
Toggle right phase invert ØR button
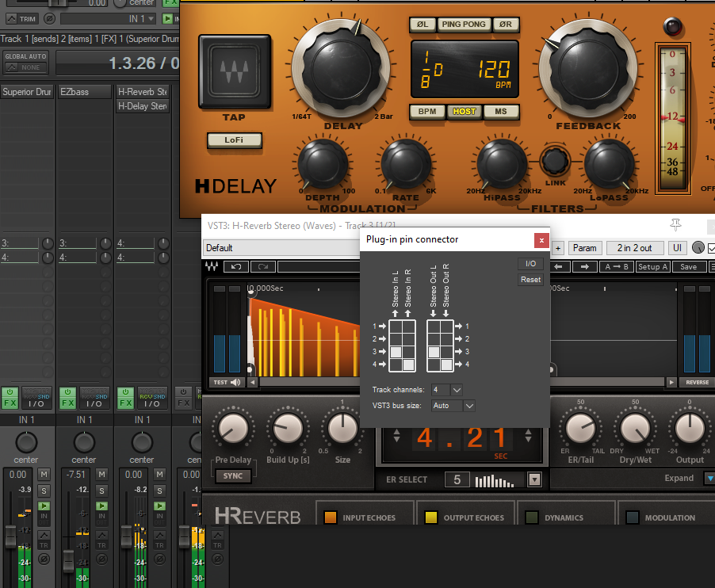[505, 24]
